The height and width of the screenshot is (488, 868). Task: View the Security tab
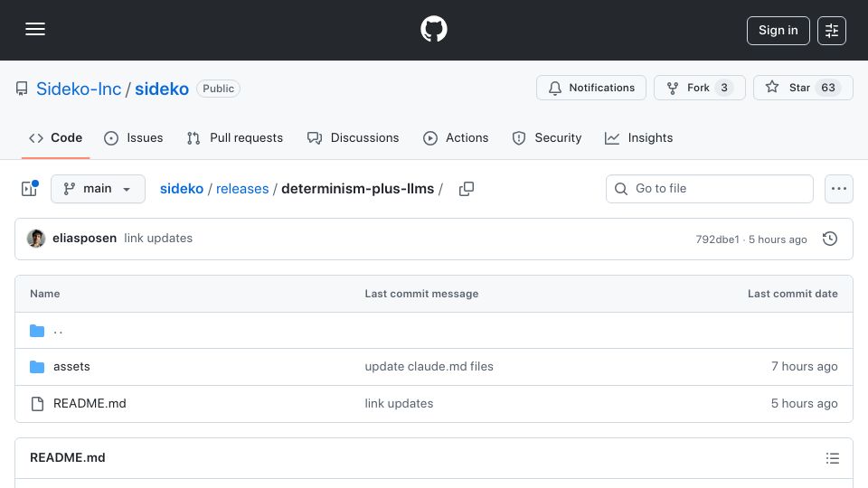[x=547, y=137]
